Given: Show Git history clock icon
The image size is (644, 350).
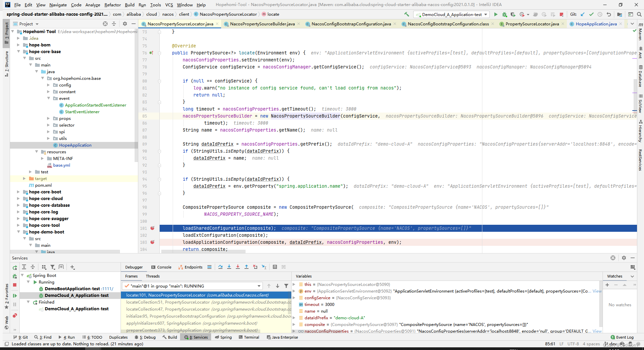Looking at the screenshot, I should point(600,14).
